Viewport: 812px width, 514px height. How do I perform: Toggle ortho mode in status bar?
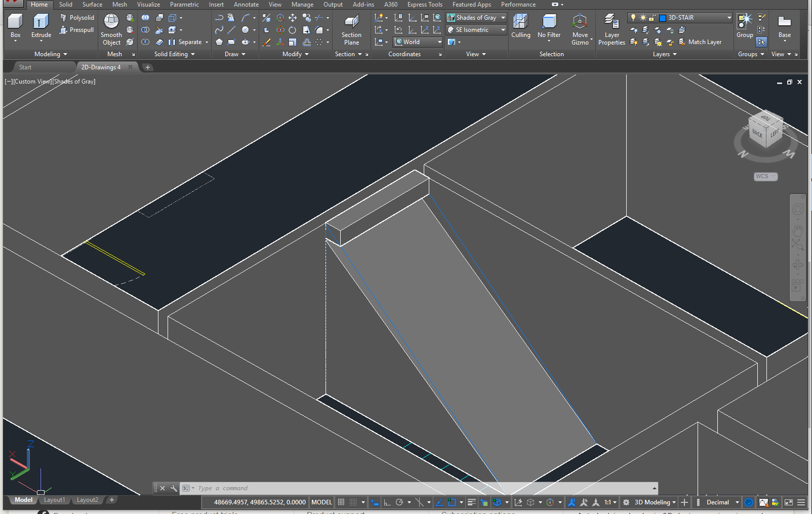pos(387,502)
